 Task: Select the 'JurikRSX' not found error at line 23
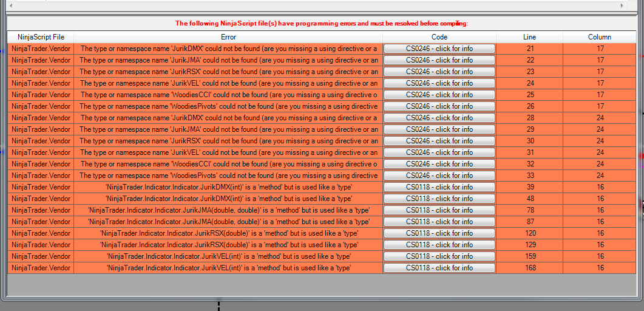click(228, 72)
